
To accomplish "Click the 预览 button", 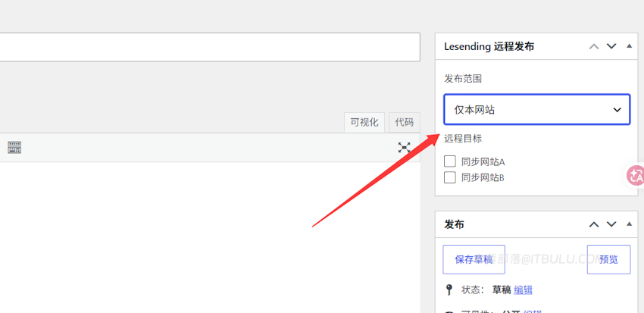I will coord(608,260).
